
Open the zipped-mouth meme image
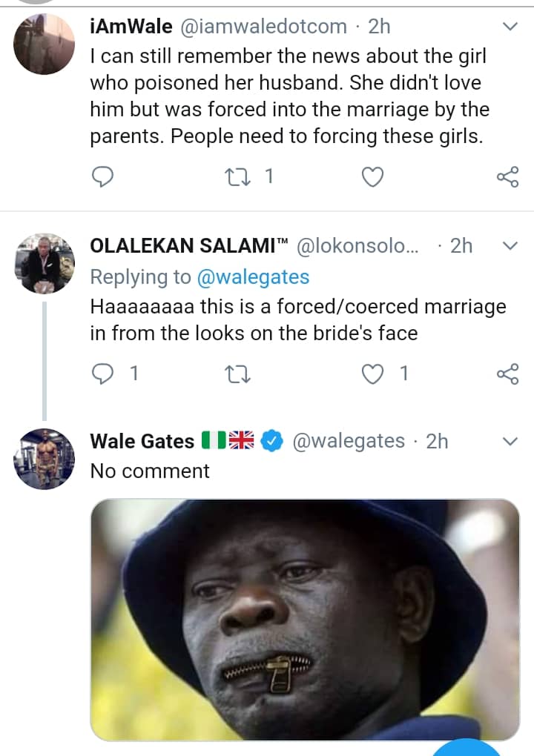pyautogui.click(x=305, y=619)
